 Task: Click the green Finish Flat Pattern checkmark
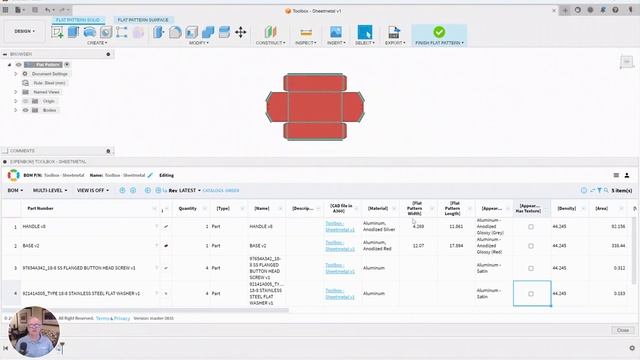(439, 32)
